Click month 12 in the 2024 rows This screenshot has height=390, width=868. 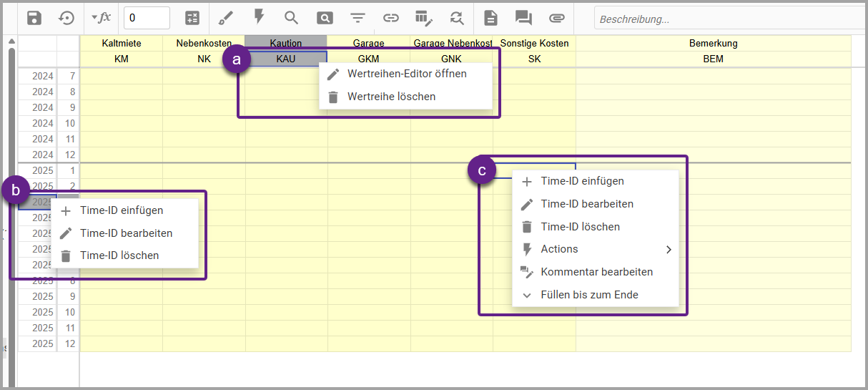point(68,155)
